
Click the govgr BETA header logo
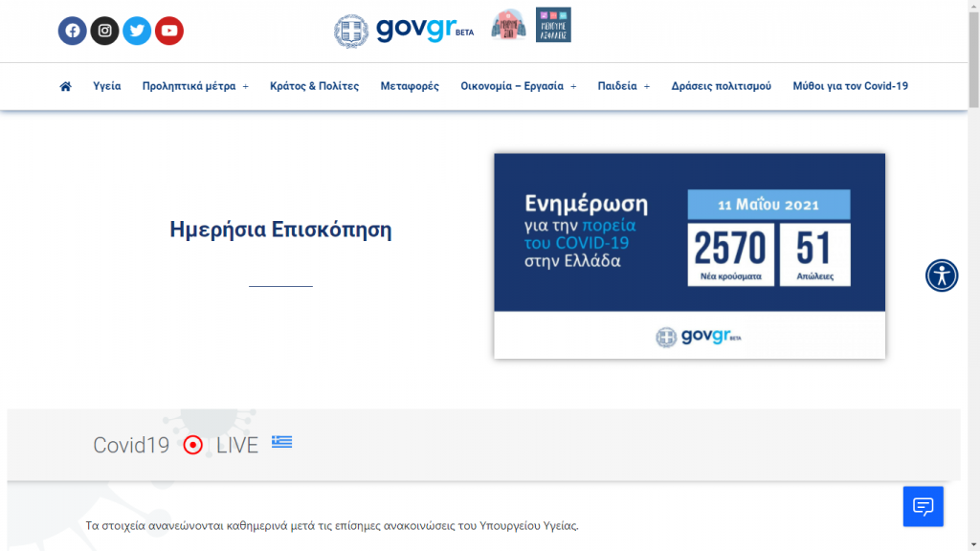425,29
